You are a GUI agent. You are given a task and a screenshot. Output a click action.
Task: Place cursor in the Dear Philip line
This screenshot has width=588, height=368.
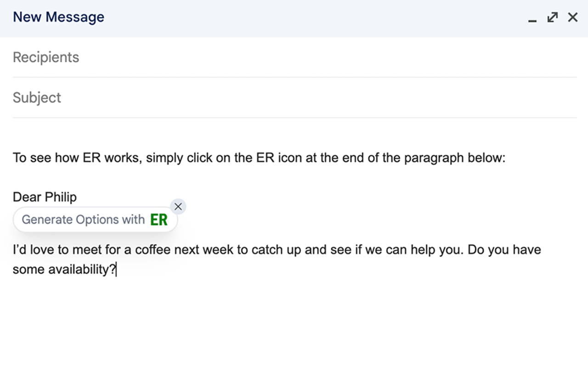[45, 197]
